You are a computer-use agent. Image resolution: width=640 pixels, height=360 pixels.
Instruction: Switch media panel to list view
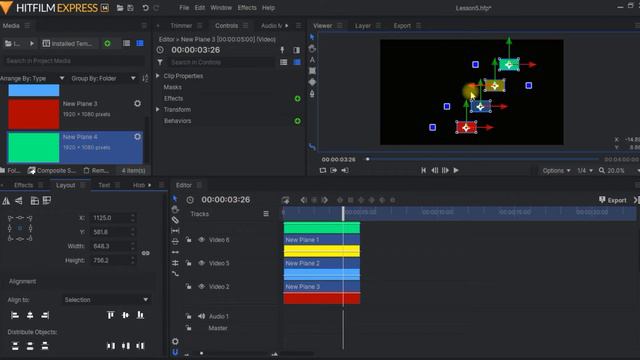coord(127,43)
